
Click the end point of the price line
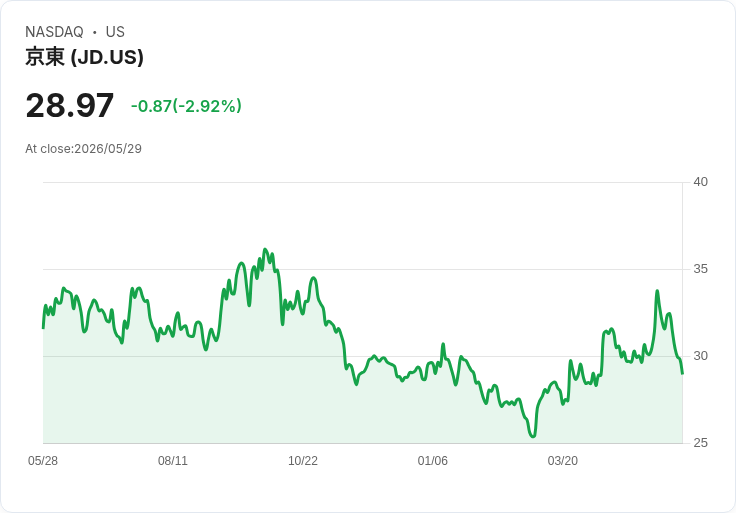coord(682,374)
